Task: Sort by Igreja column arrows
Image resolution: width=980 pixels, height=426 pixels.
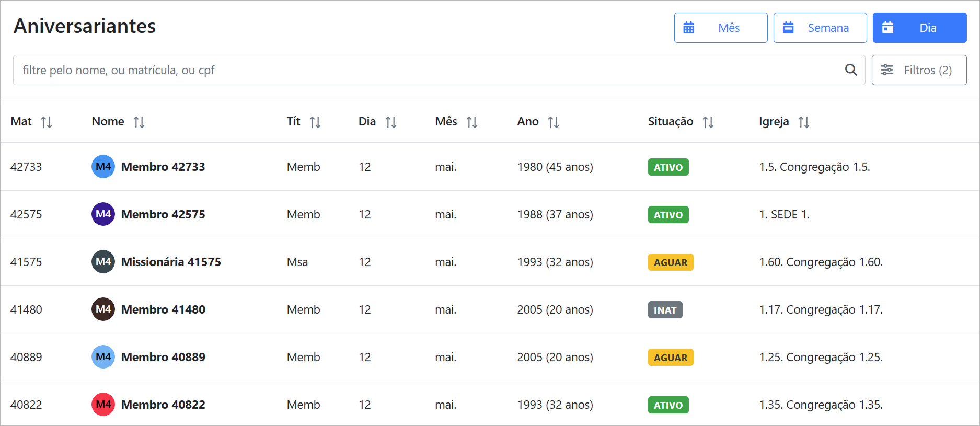Action: point(803,122)
